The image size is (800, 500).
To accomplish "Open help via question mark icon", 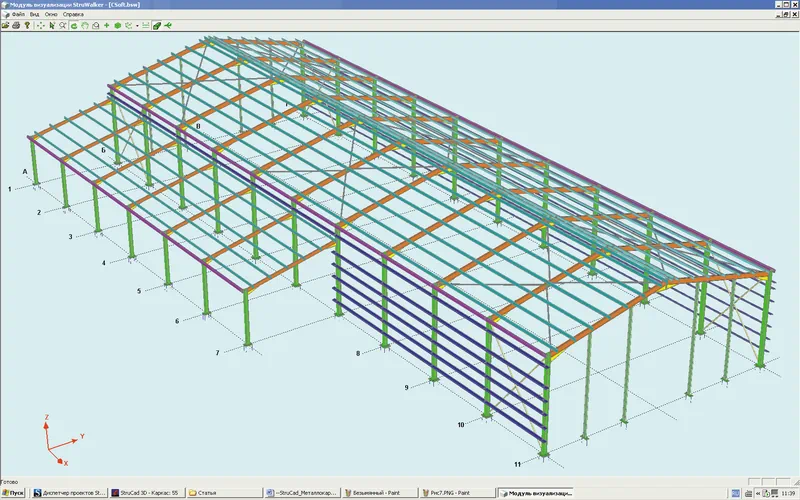I will coord(27,25).
